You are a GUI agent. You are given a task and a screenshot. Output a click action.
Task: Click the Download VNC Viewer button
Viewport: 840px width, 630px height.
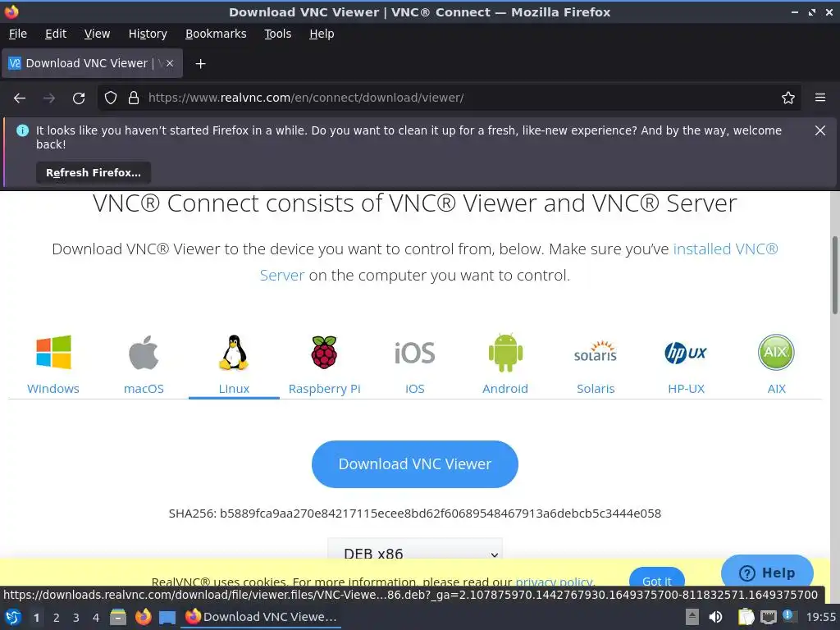point(414,464)
